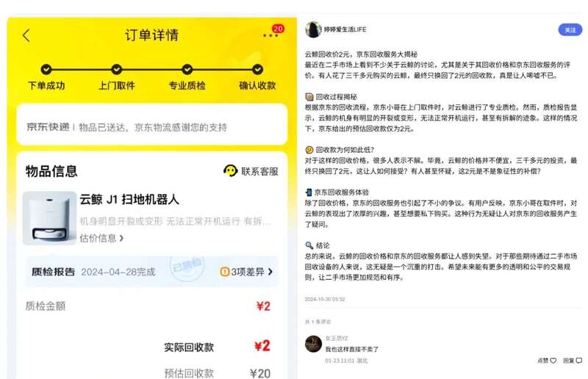The image size is (588, 379).
Task: Expand the 3项差异 chevron
Action: point(270,272)
